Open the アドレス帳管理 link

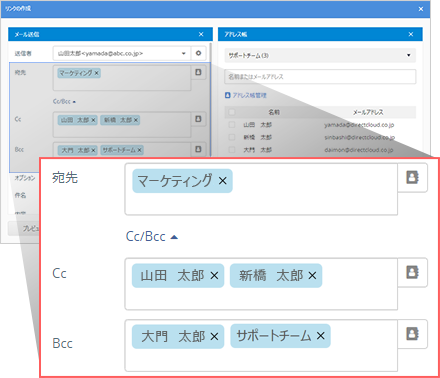[246, 95]
